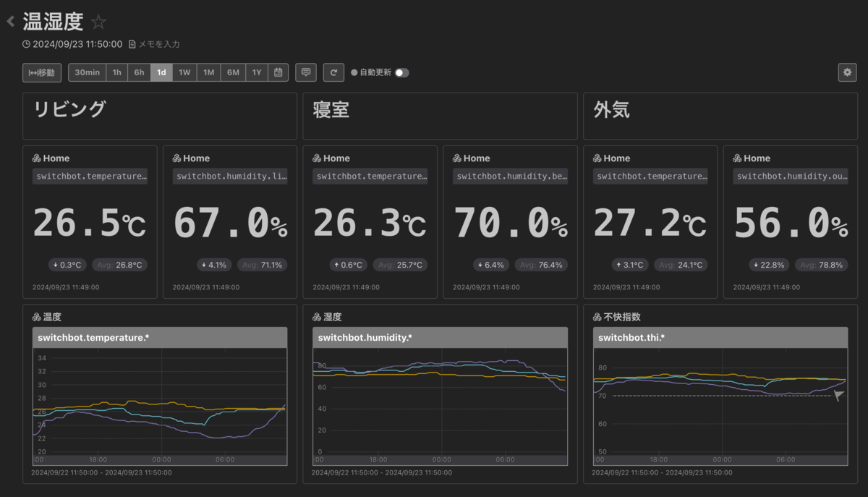
Task: Open the calendar date range picker
Action: pos(278,72)
